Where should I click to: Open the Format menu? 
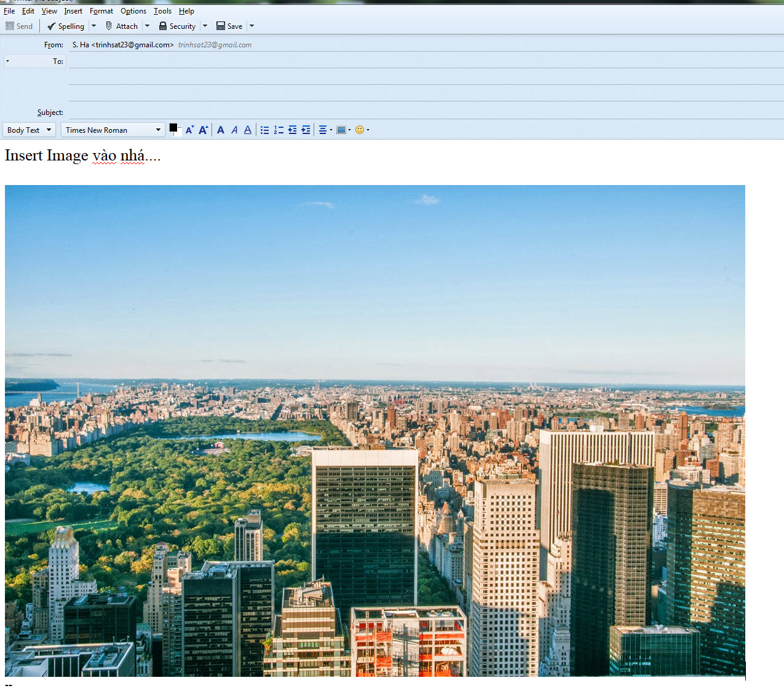coord(101,11)
